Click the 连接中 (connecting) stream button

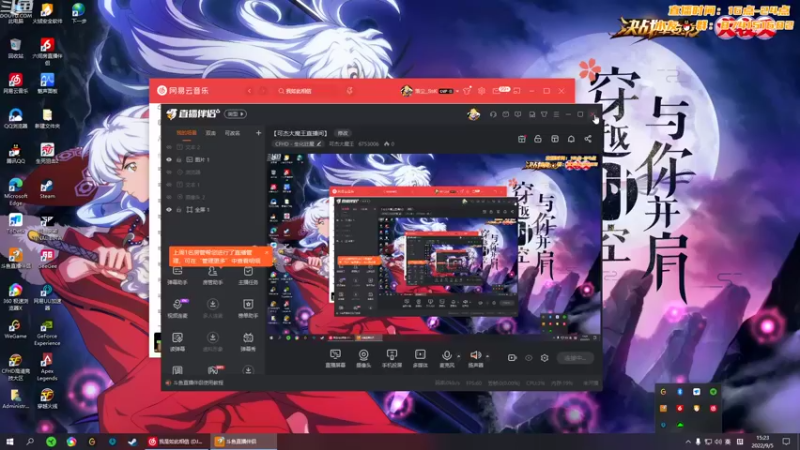(575, 358)
